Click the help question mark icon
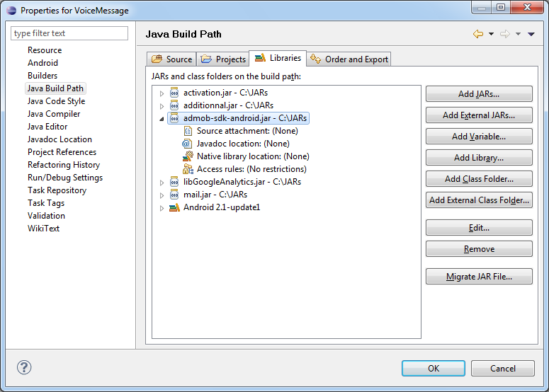This screenshot has width=549, height=392. pos(24,368)
